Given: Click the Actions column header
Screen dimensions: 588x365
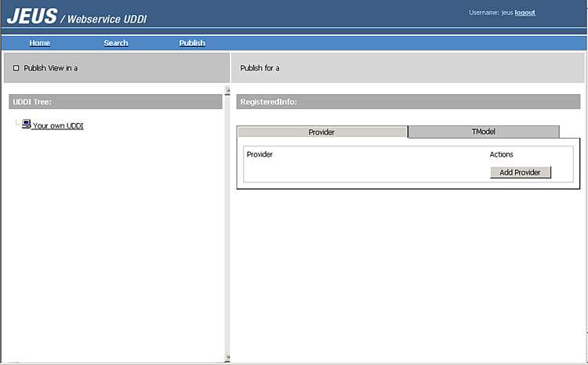Looking at the screenshot, I should point(501,154).
